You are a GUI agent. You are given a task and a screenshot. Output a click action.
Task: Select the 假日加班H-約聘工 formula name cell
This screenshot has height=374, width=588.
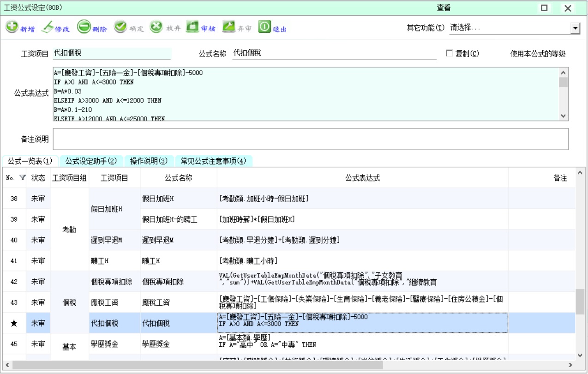[178, 219]
